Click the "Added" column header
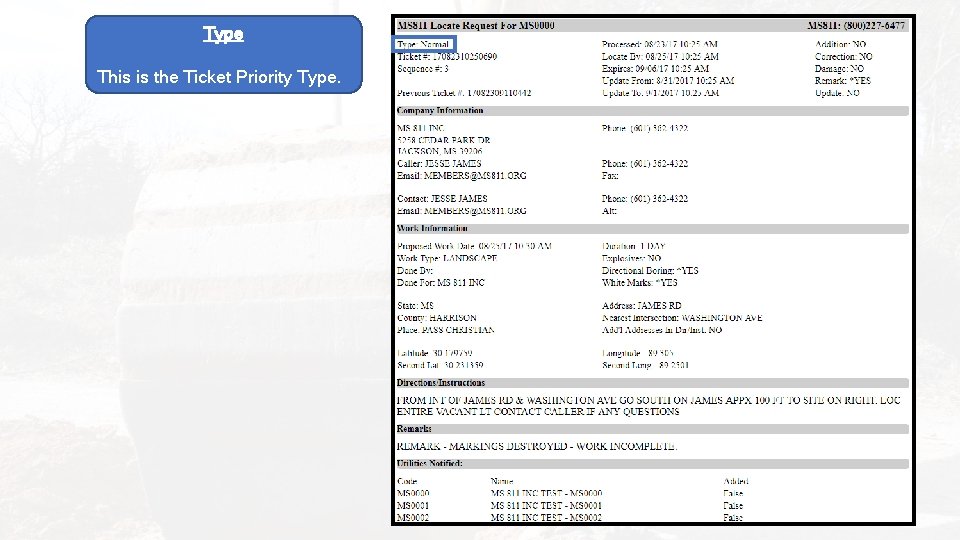The image size is (960, 540). click(735, 481)
